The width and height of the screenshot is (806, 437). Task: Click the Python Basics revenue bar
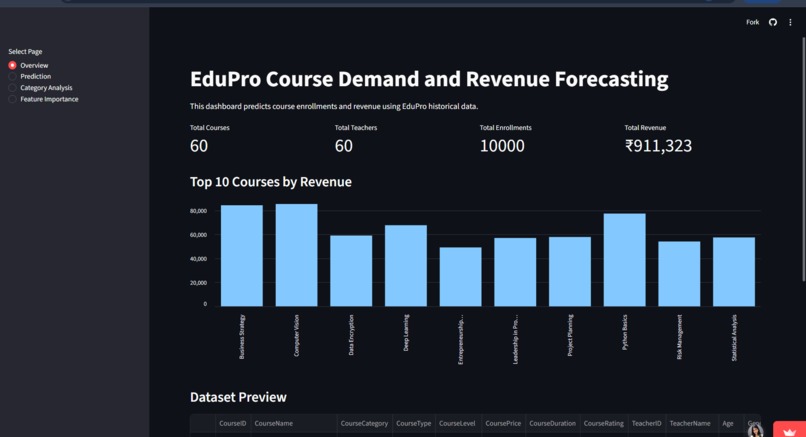coord(625,260)
